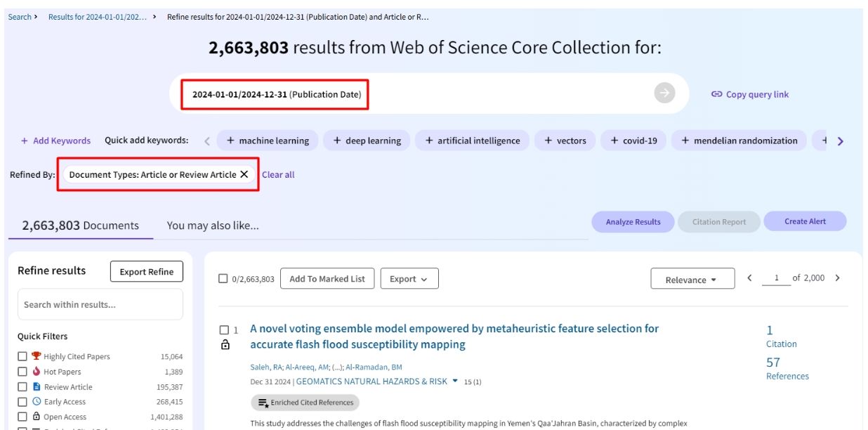This screenshot has width=868, height=430.
Task: Click the search submit arrow icon
Action: [x=664, y=93]
